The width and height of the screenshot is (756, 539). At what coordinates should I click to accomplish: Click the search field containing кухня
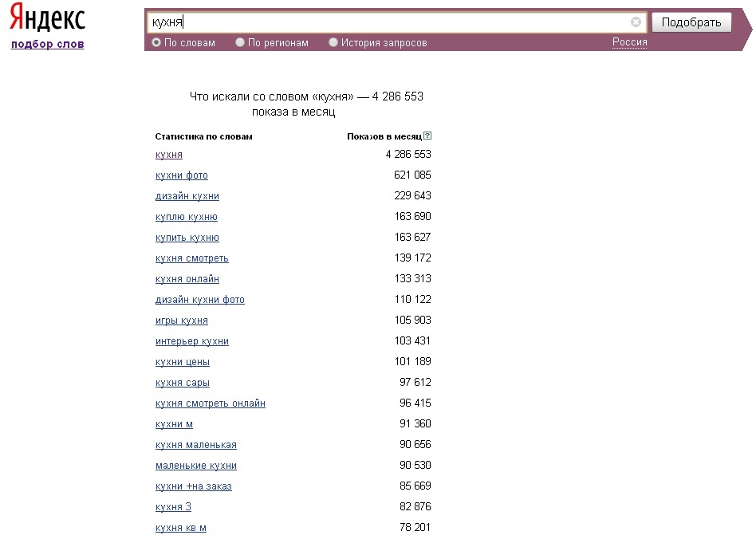396,22
